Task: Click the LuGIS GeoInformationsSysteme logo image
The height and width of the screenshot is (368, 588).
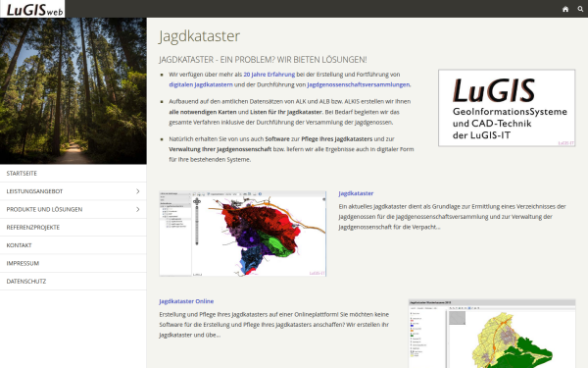Action: [507, 108]
